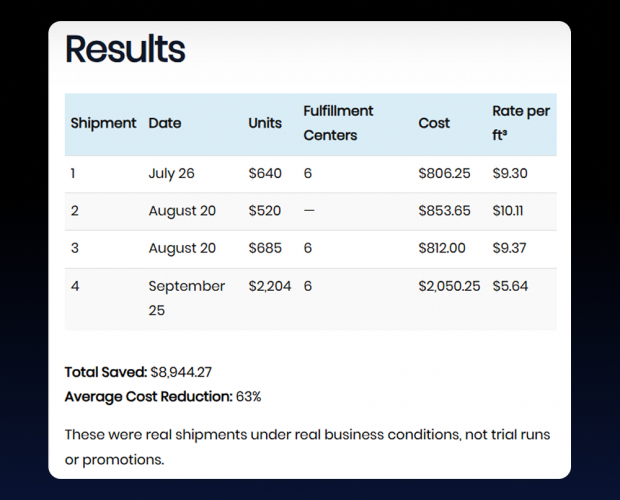Click the Results heading

(125, 49)
